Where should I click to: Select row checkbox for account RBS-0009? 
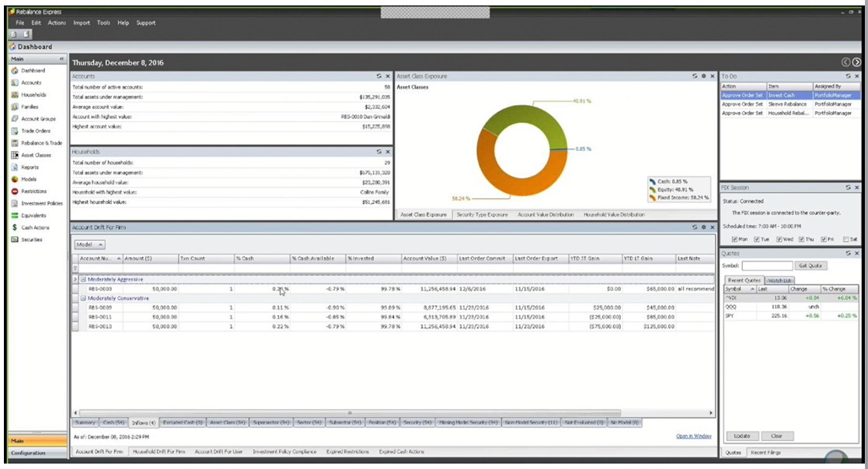point(75,308)
